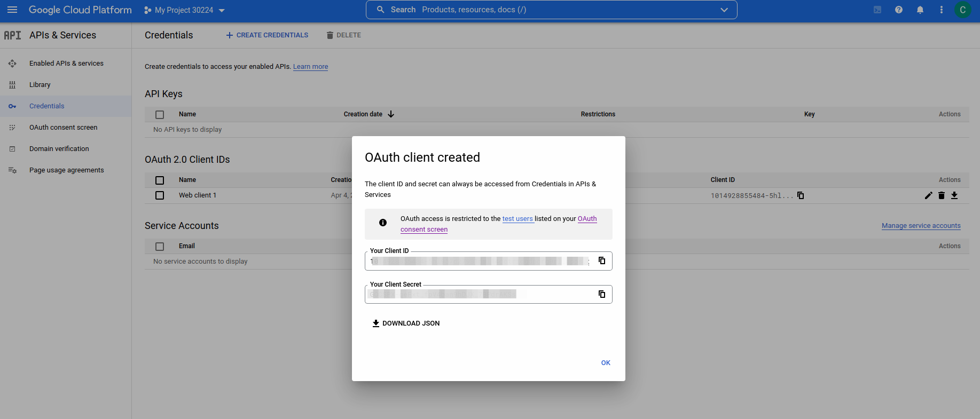Copy Your Client Secret to clipboard
This screenshot has width=980, height=419.
602,294
